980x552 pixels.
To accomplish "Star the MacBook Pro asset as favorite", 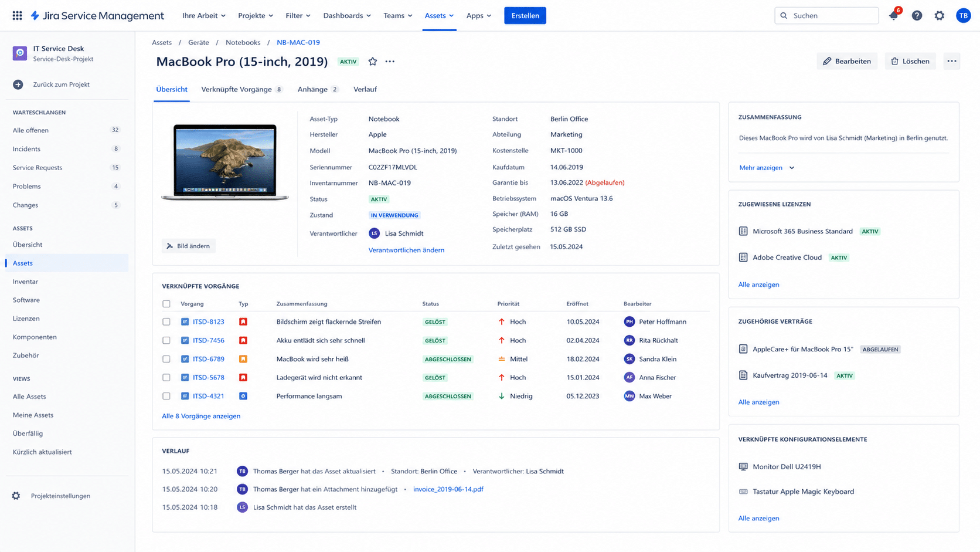I will pos(372,62).
